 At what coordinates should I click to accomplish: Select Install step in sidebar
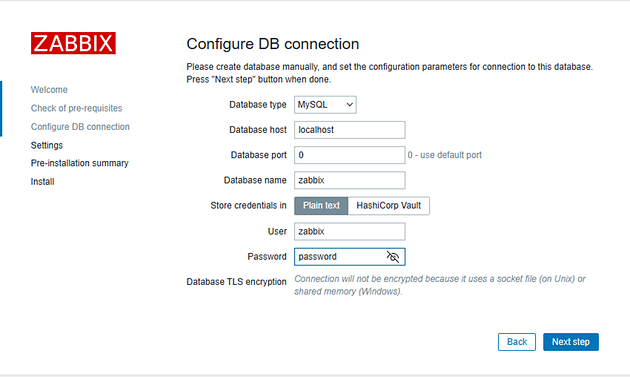pyautogui.click(x=43, y=182)
